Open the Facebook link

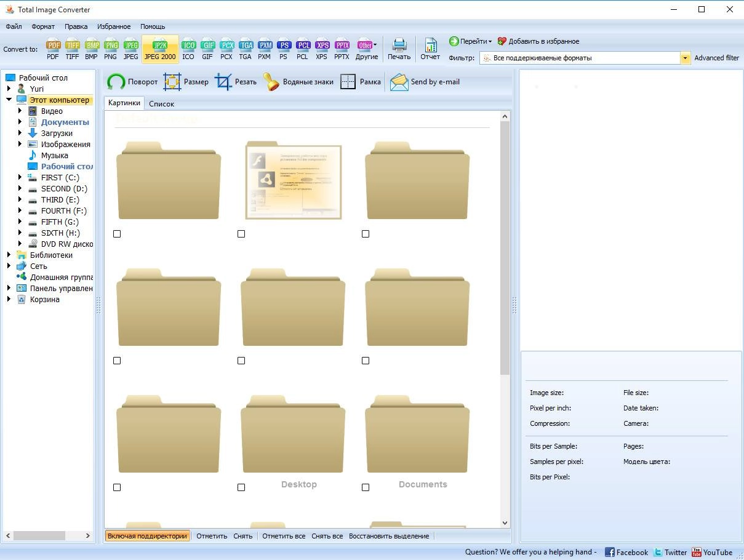click(626, 552)
